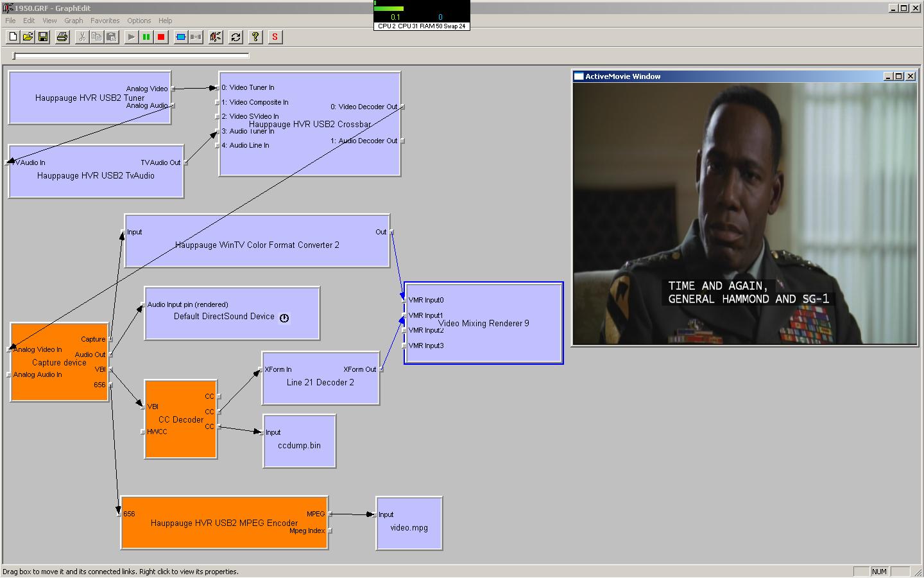Click the Paste clipboard toolbar icon

pos(112,37)
